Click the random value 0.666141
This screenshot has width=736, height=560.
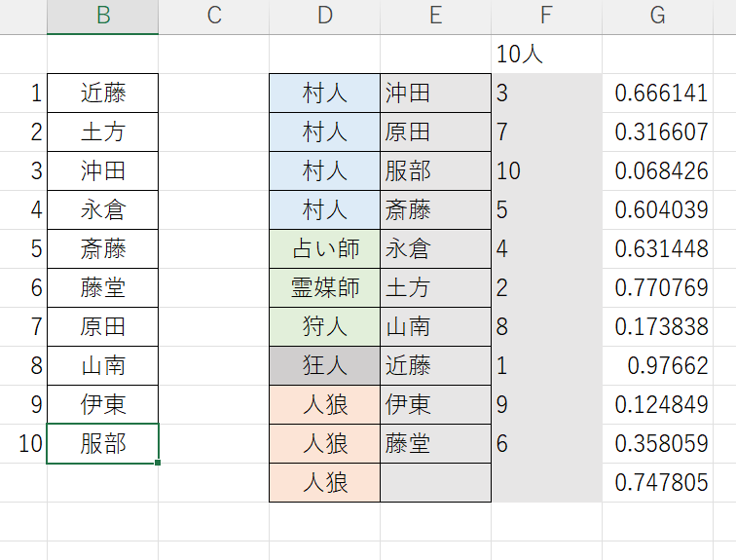pos(658,93)
